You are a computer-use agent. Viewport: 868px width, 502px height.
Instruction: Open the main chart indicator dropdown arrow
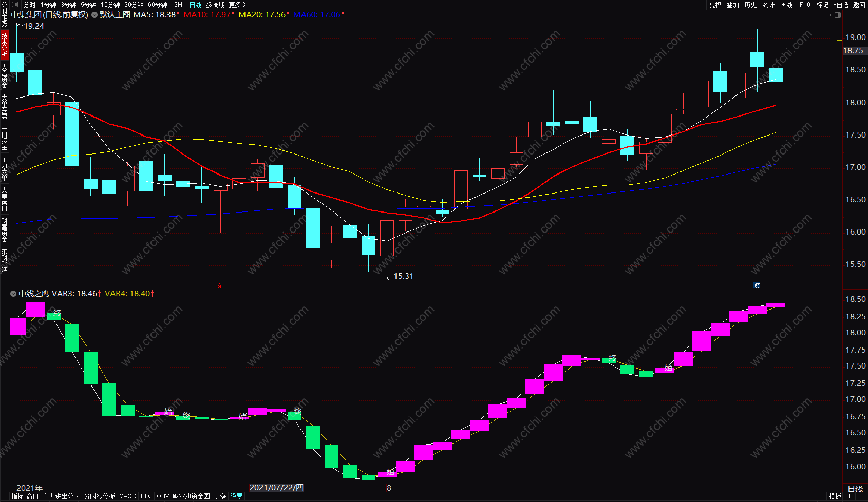[x=95, y=15]
